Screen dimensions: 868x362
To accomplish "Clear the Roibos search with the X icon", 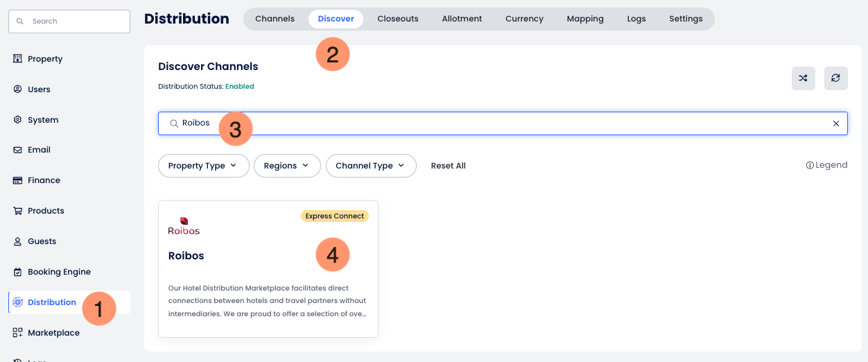I will point(836,123).
